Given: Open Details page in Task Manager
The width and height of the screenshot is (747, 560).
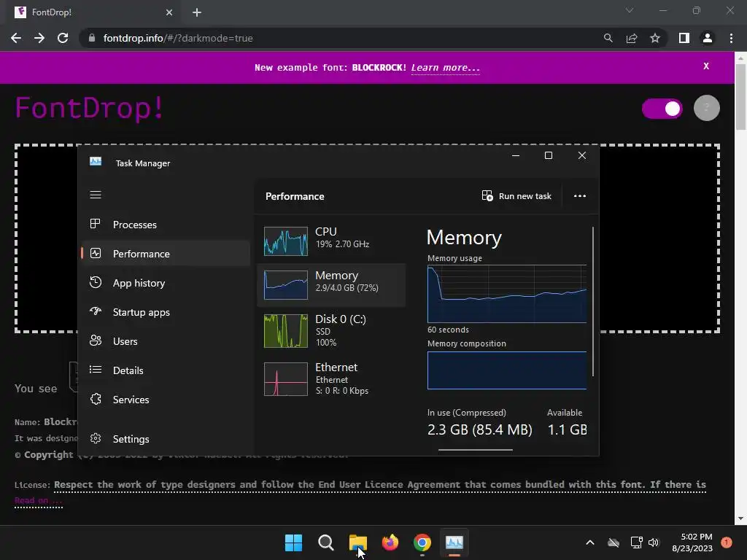Looking at the screenshot, I should pos(166,370).
